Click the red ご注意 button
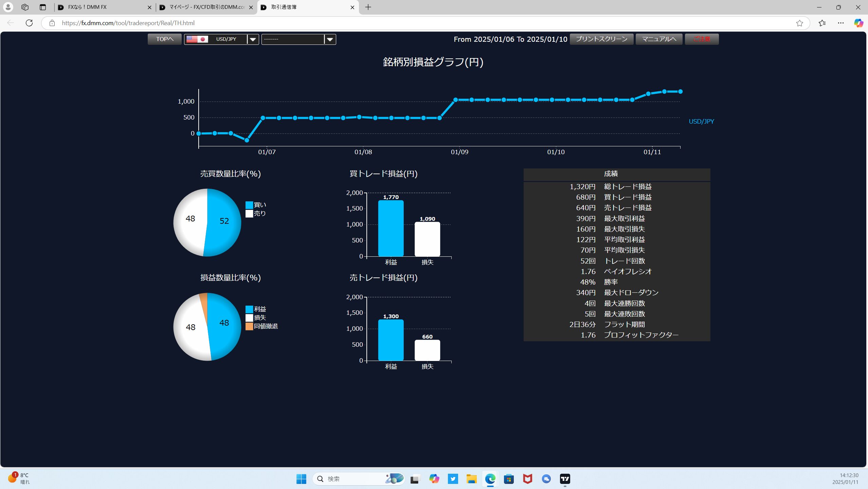868x489 pixels. (701, 39)
